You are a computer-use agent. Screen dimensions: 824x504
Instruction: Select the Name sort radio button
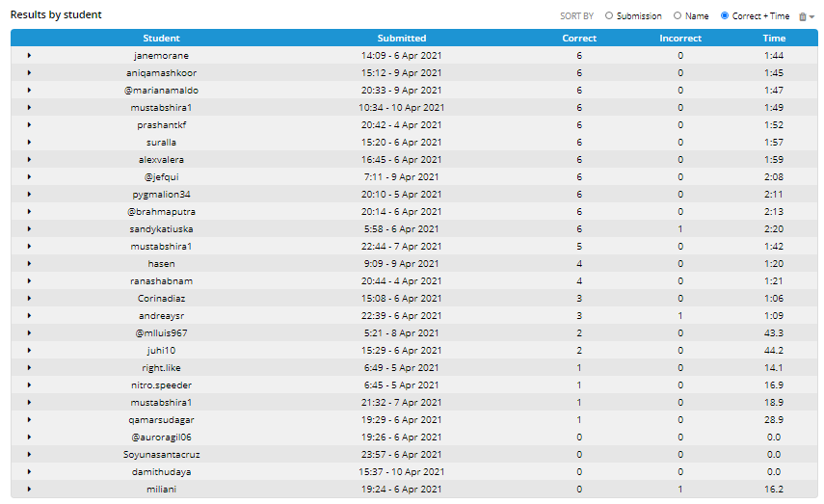click(x=678, y=15)
